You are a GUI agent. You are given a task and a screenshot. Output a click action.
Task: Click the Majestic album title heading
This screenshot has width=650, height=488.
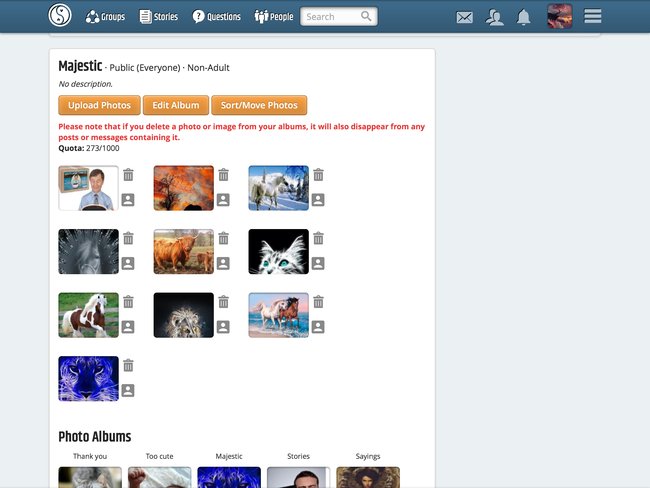80,66
